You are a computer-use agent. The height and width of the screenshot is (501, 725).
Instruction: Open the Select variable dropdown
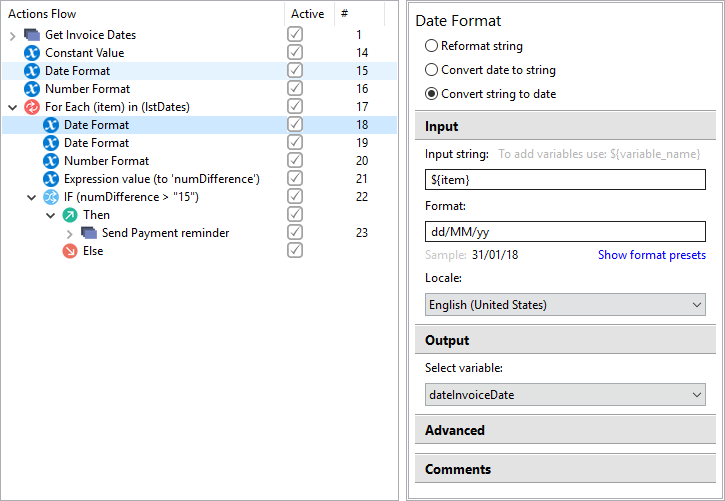[565, 395]
